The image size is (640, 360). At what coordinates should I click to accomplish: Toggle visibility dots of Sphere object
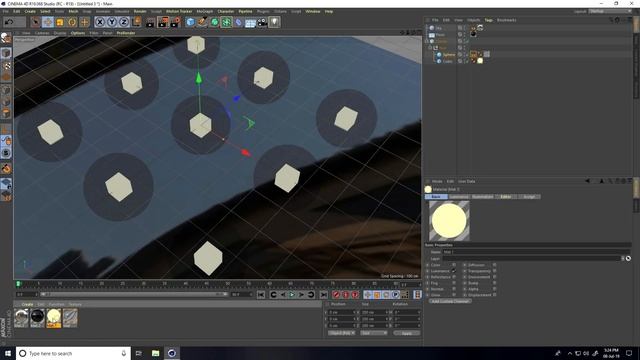[464, 54]
